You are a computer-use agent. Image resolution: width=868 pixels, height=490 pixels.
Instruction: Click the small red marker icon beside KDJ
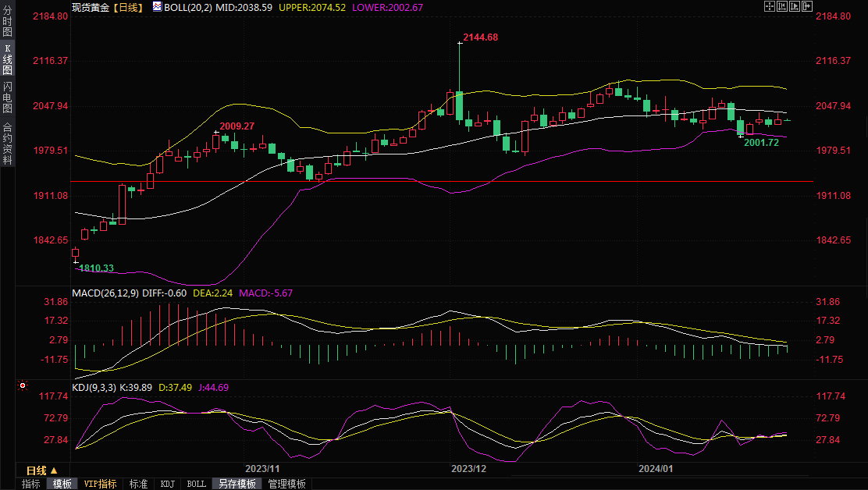click(23, 385)
